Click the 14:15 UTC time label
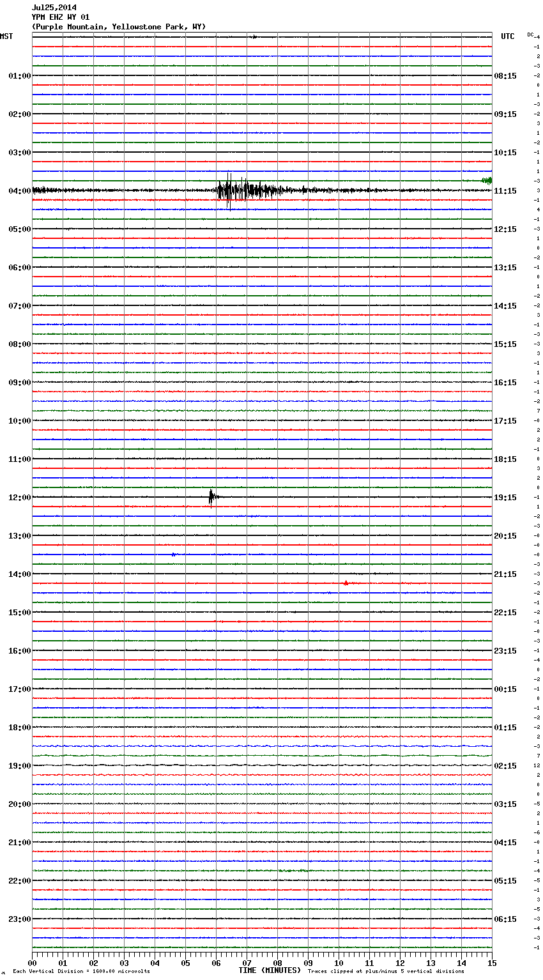 pos(505,306)
